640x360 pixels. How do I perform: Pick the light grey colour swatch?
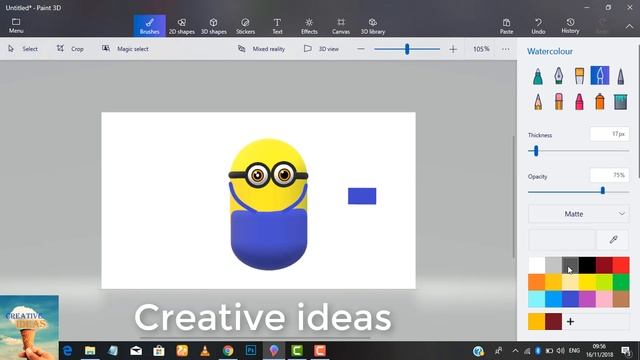pos(553,265)
